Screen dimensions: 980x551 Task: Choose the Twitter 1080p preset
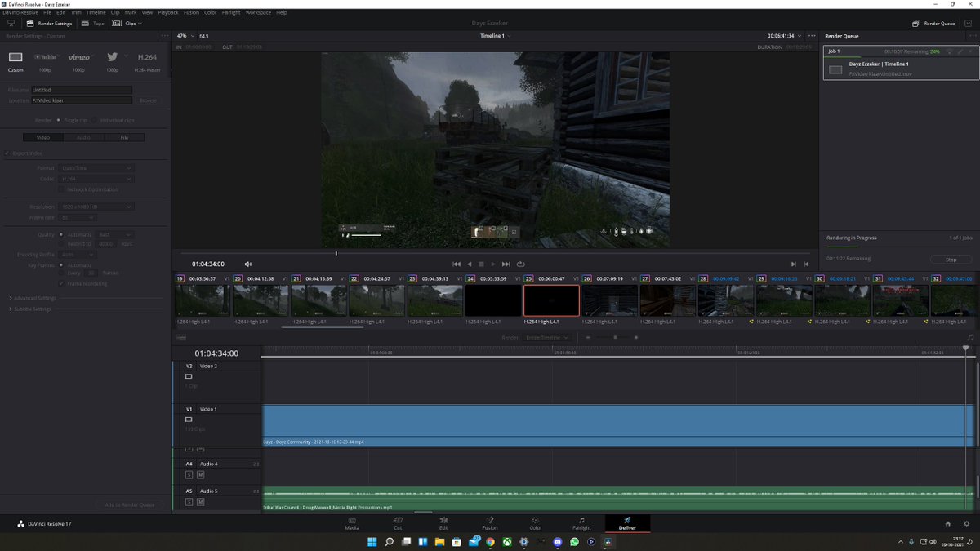click(x=112, y=57)
